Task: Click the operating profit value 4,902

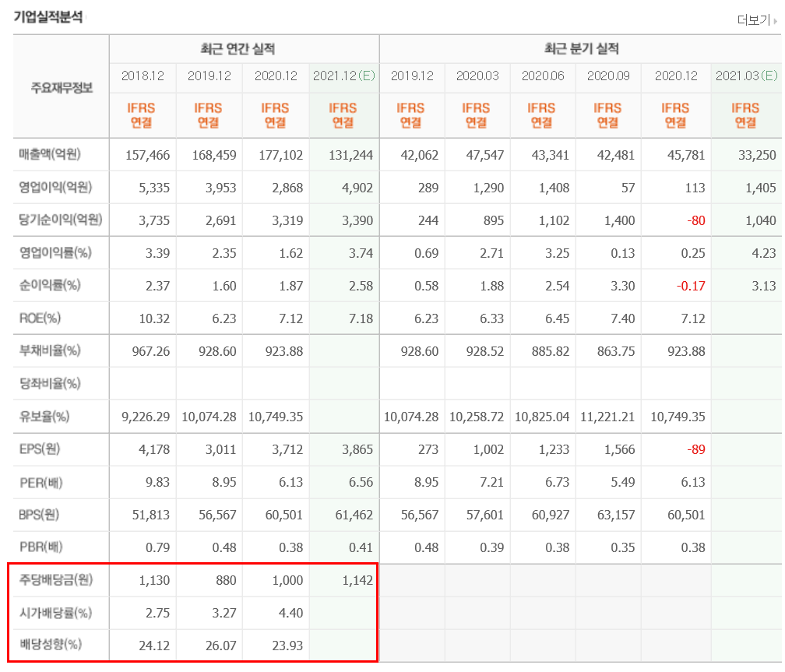Action: [357, 188]
